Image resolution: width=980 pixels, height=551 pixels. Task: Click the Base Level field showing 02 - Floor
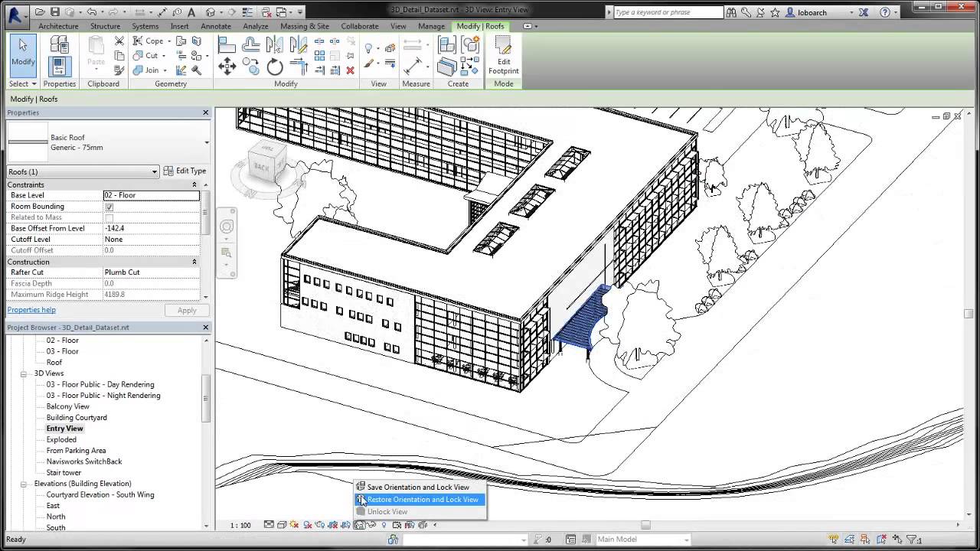click(x=151, y=195)
